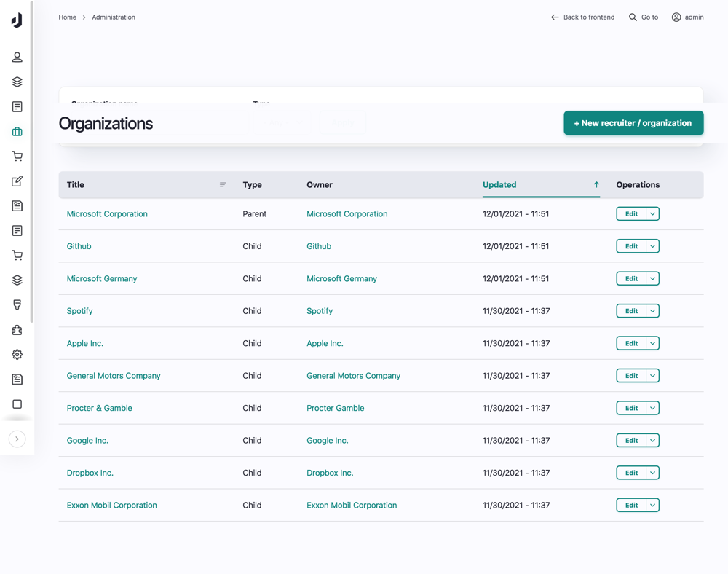Click Edit button for Dropbox Inc. row

[631, 473]
